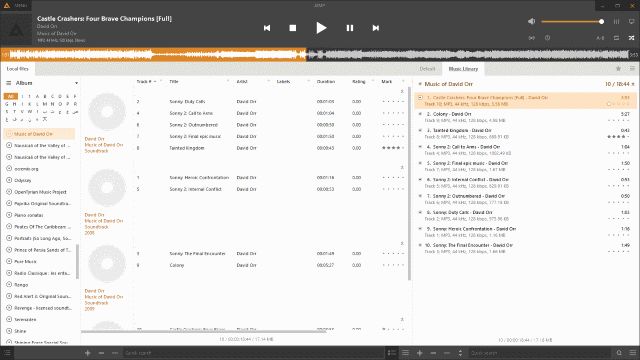
Task: Open the AIMP main menu logo
Action: pos(7,6)
